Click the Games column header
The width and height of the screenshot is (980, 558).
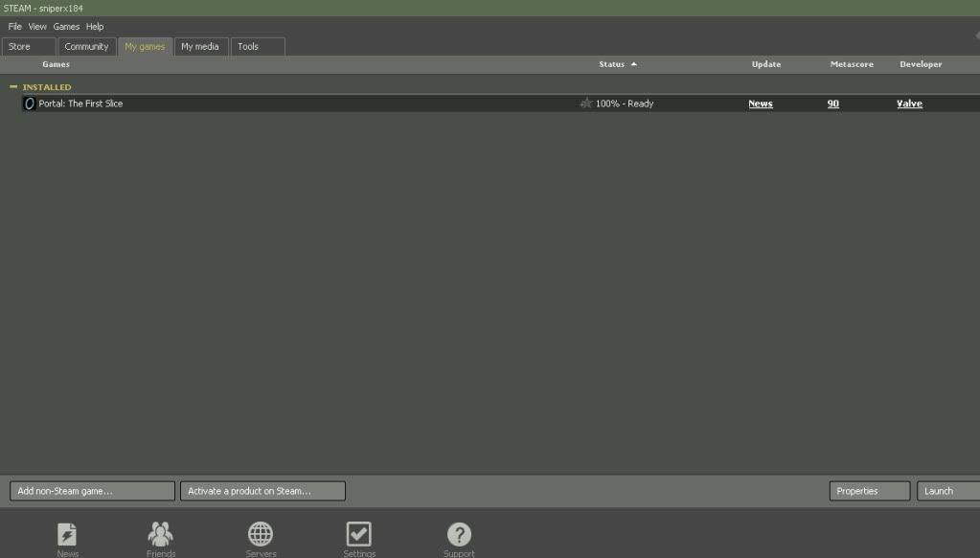click(56, 64)
